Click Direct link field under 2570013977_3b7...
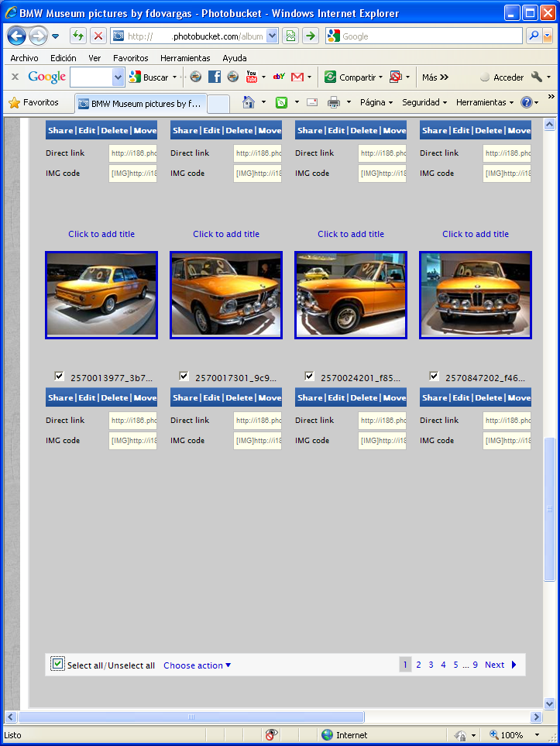Image resolution: width=560 pixels, height=746 pixels. [x=132, y=421]
